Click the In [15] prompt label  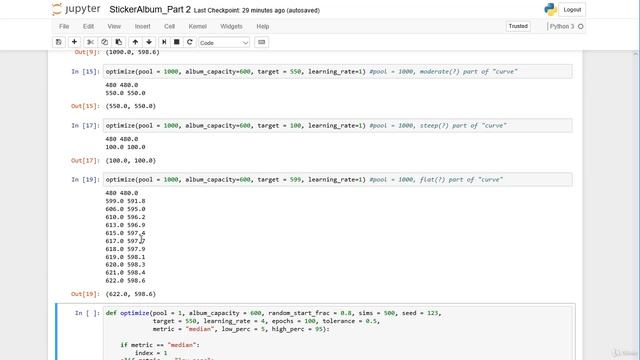(x=85, y=71)
